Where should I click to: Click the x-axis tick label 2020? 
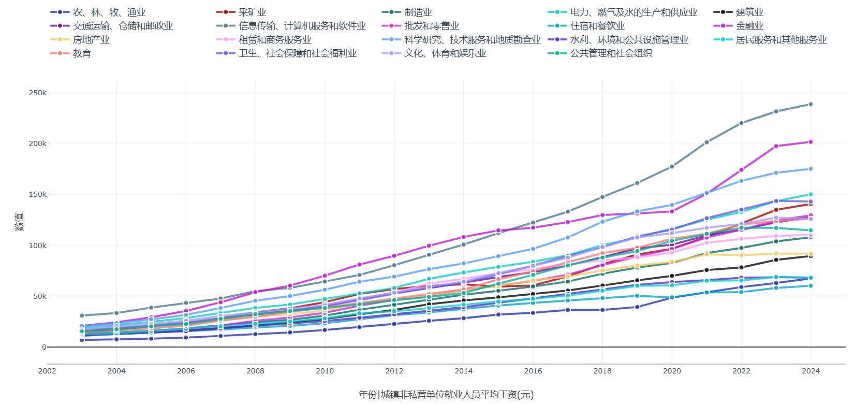pyautogui.click(x=672, y=371)
